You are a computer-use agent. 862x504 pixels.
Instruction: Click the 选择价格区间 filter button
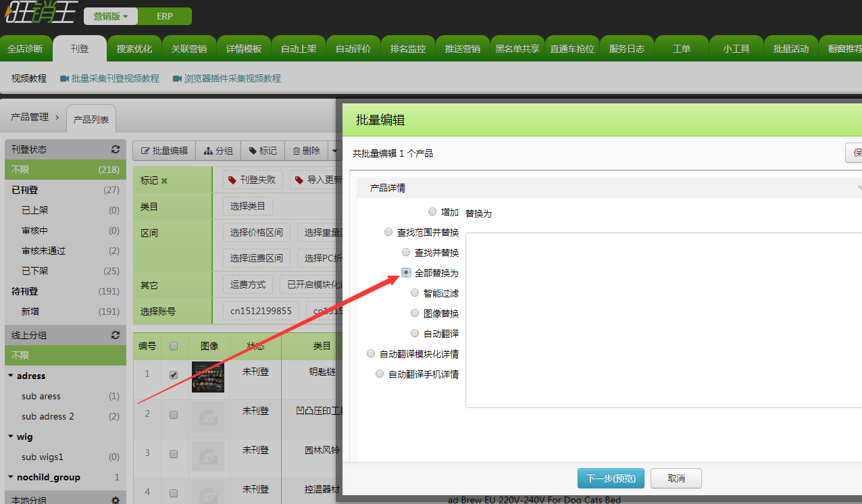pos(257,232)
